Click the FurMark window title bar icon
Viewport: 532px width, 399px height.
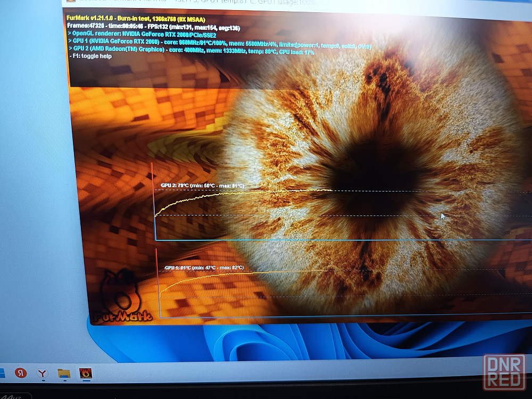(71, 1)
